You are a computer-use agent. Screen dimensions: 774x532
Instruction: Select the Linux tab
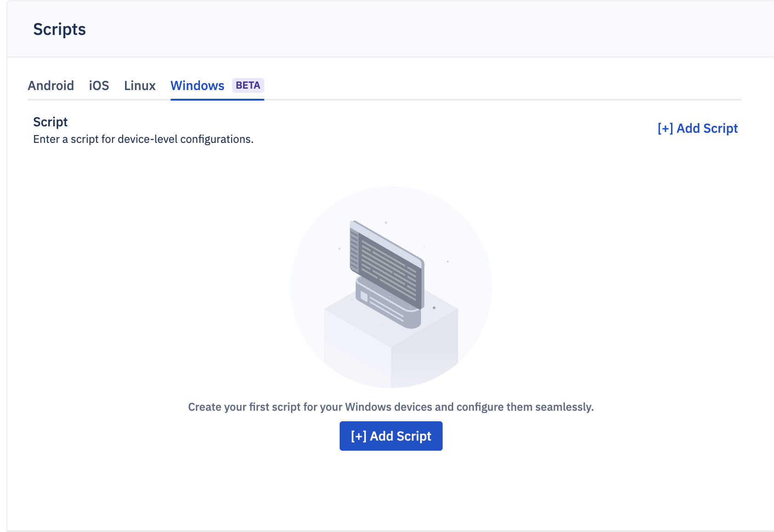140,86
